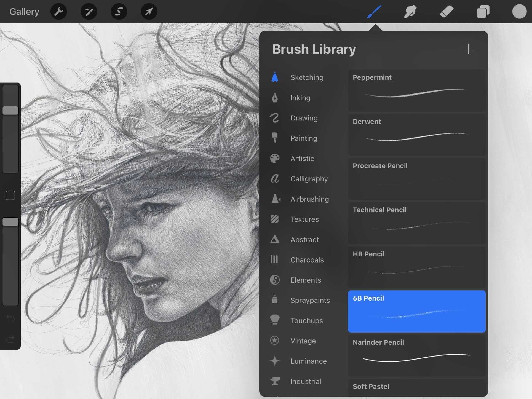Add a new brush with plus button
532x399 pixels.
point(468,48)
